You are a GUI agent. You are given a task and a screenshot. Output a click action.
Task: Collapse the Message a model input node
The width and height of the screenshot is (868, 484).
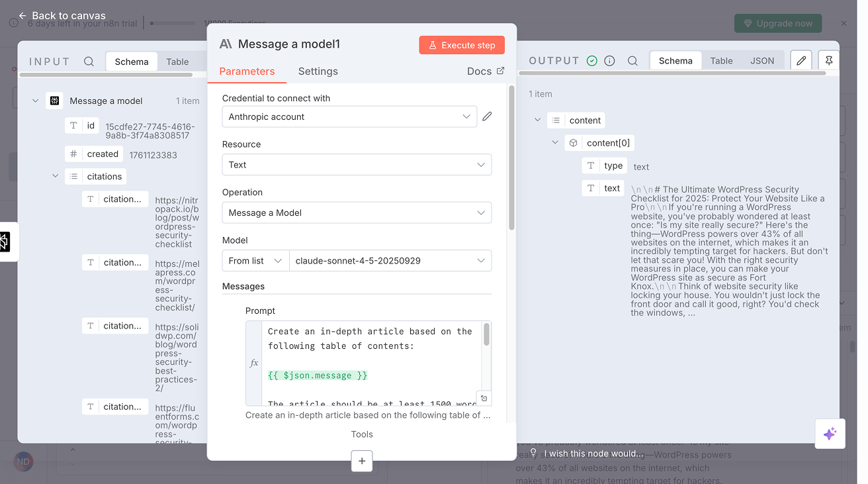pyautogui.click(x=35, y=101)
